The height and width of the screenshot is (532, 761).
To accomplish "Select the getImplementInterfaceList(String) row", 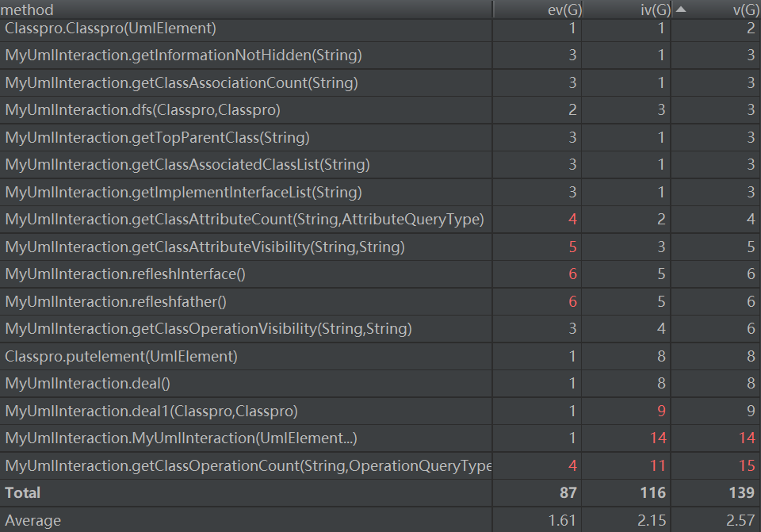I will coord(183,193).
